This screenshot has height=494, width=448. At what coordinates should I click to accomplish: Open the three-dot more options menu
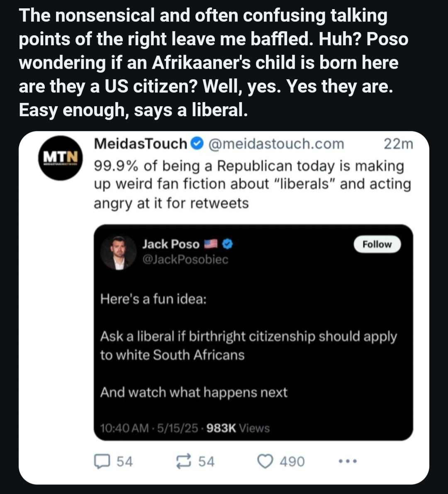pos(348,461)
